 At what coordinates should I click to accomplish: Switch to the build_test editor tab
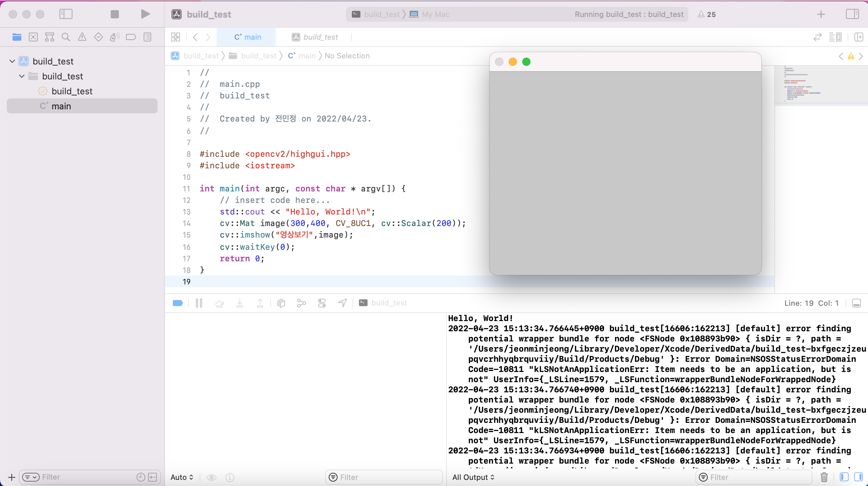315,37
